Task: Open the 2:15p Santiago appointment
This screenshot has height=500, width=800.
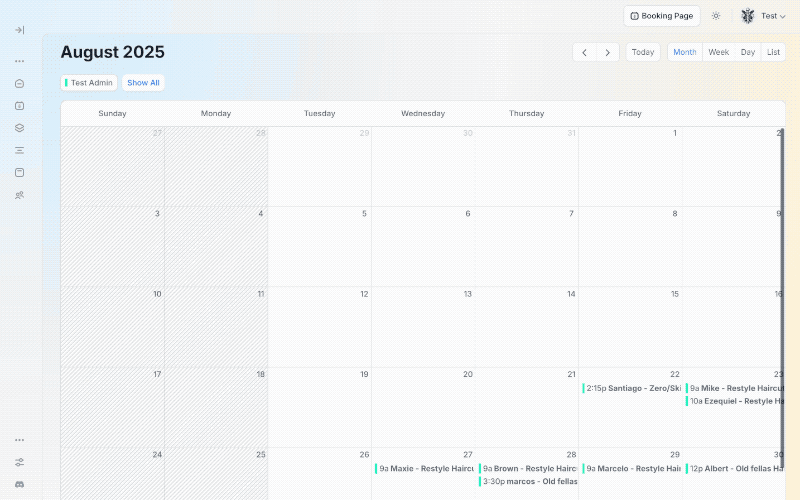Action: coord(632,388)
